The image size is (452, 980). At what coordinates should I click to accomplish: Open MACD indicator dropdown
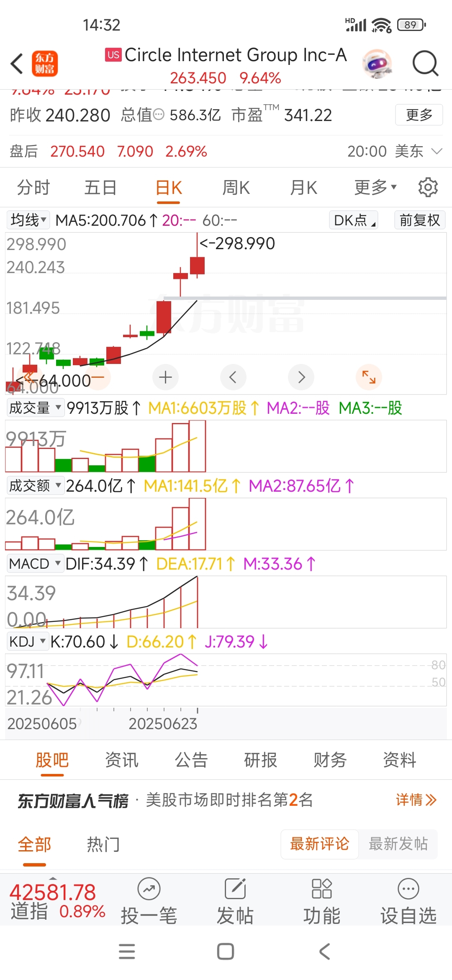[36, 564]
